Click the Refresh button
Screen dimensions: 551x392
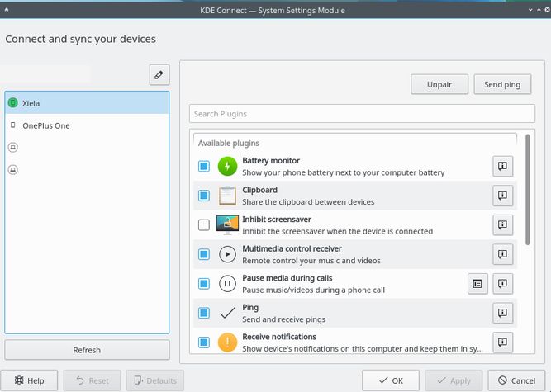point(87,350)
